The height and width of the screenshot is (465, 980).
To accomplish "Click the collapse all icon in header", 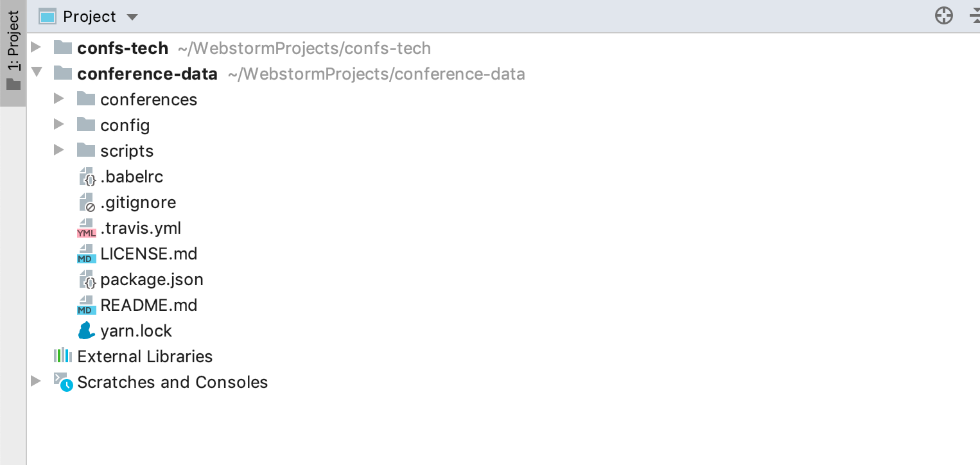I will pyautogui.click(x=974, y=16).
